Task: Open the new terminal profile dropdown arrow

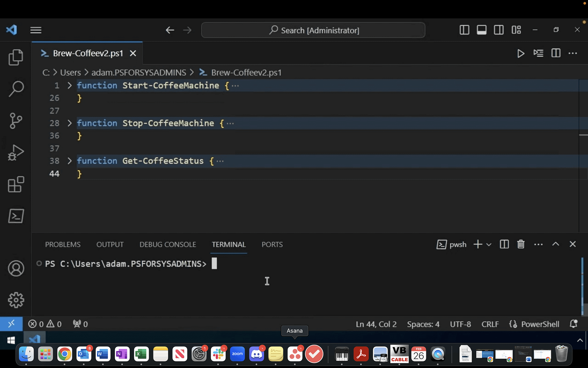Action: pyautogui.click(x=489, y=245)
